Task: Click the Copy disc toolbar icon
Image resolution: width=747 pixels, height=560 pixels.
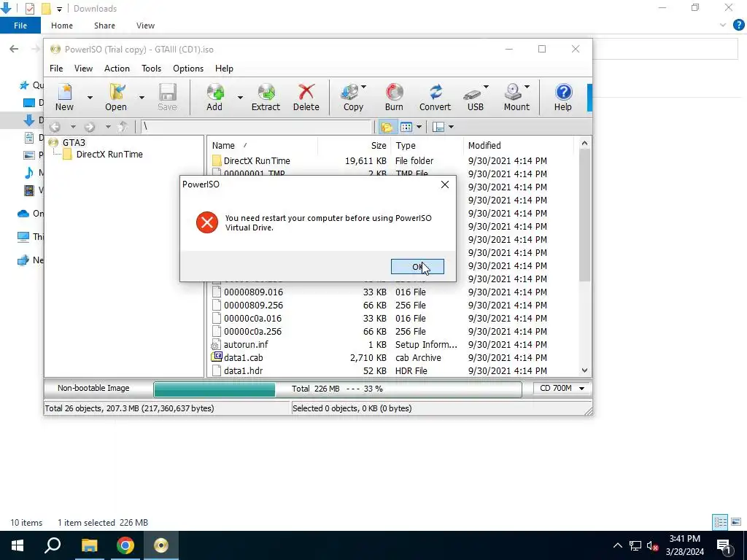Action: tap(352, 97)
